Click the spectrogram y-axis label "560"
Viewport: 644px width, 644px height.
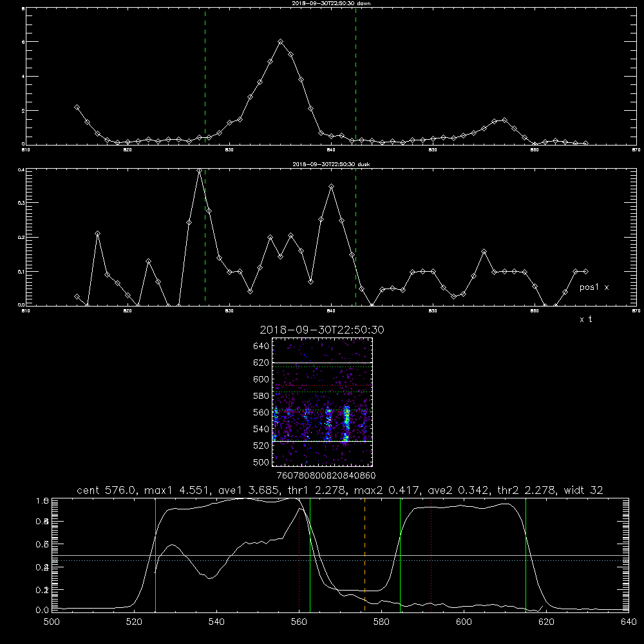(261, 412)
